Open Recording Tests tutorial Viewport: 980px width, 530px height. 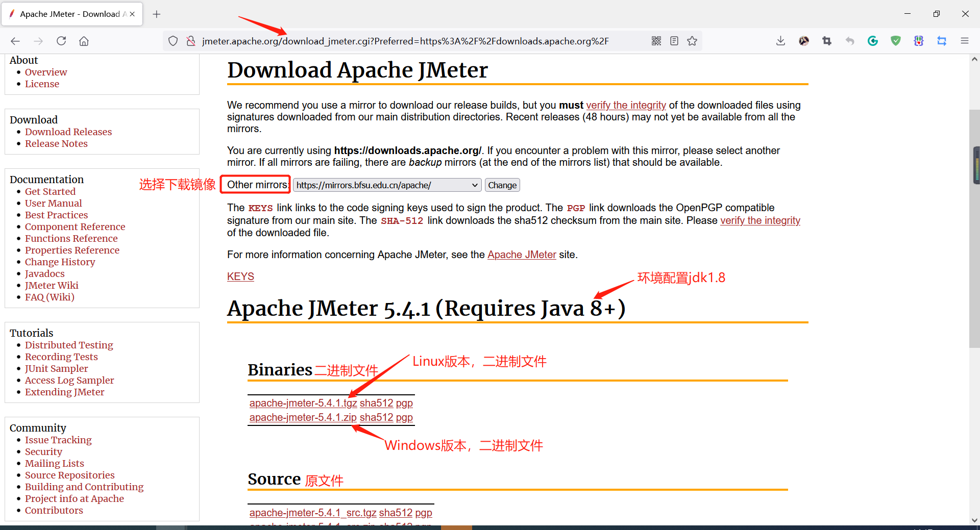61,357
